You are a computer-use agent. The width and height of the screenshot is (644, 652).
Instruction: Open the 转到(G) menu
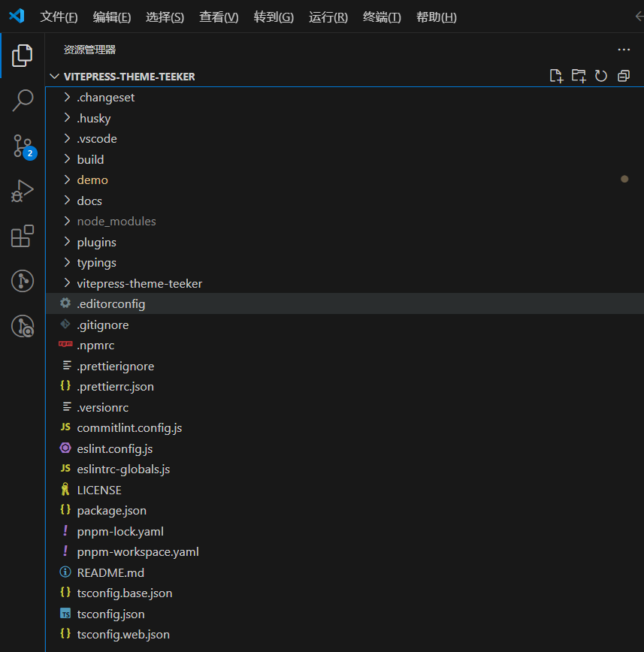[x=274, y=17]
